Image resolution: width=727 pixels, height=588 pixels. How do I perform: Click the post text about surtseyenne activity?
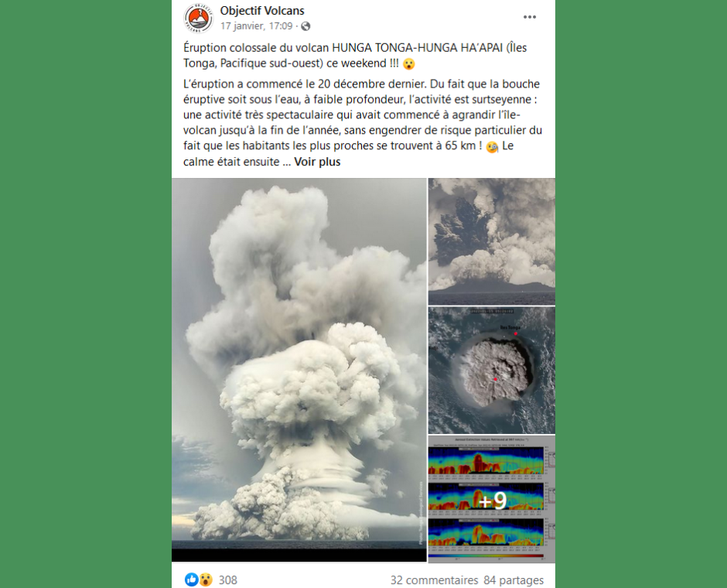point(363,122)
